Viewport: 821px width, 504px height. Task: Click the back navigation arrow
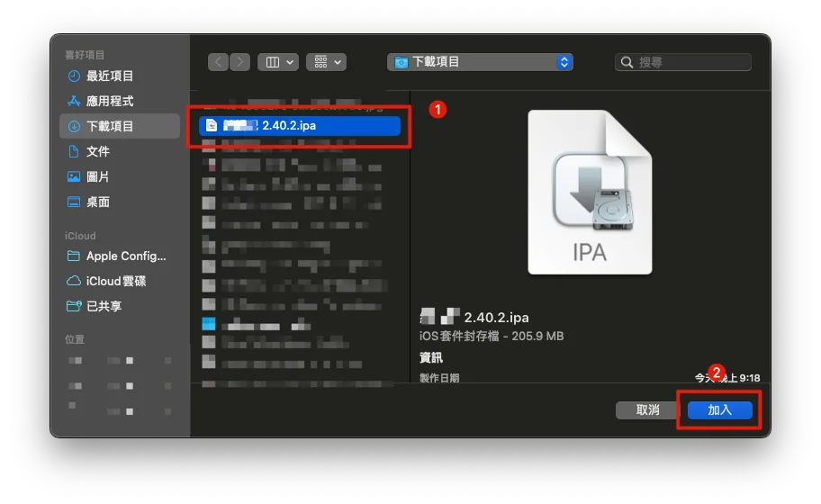(x=219, y=62)
